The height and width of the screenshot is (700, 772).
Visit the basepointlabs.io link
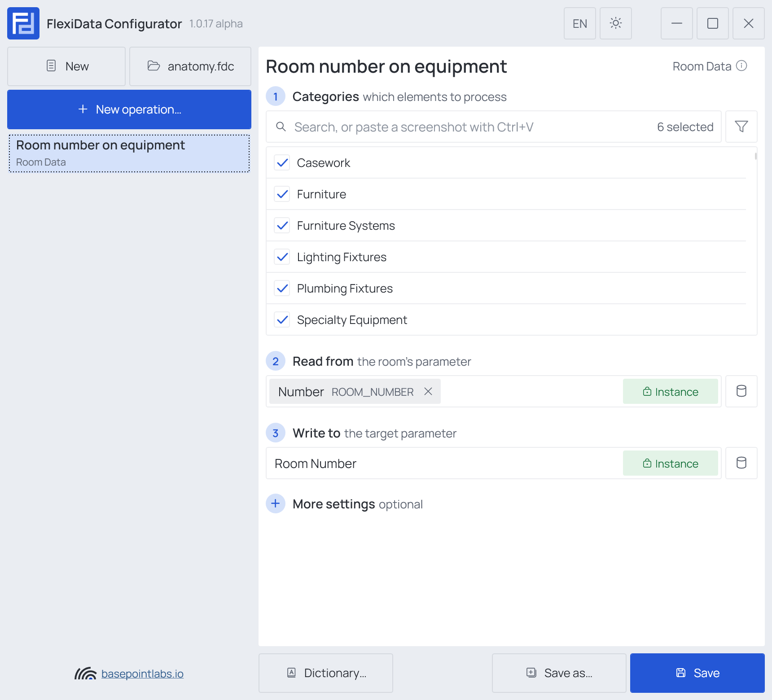coord(142,674)
